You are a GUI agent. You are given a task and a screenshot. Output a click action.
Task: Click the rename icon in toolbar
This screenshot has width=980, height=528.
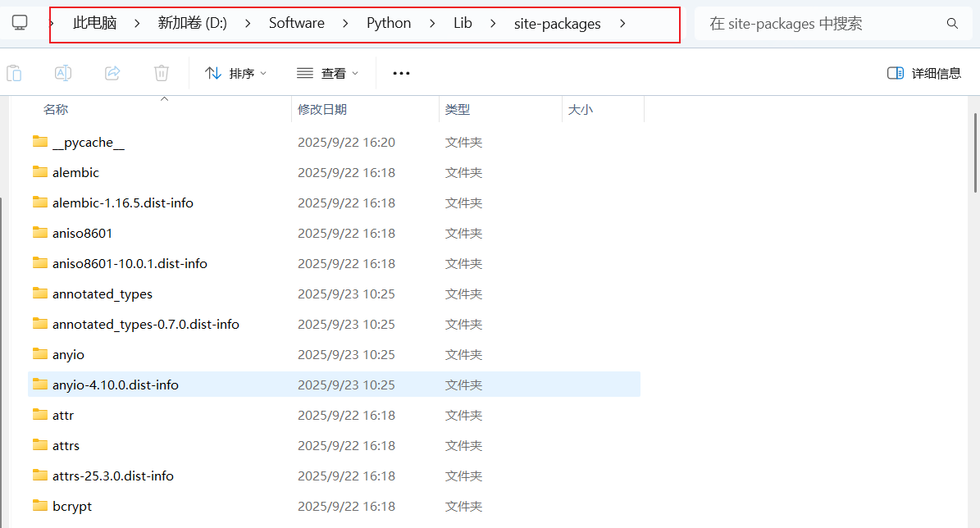coord(62,73)
